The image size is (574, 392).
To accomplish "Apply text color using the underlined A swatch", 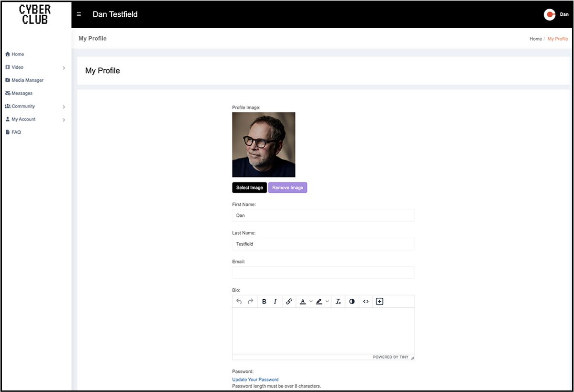I will (303, 302).
